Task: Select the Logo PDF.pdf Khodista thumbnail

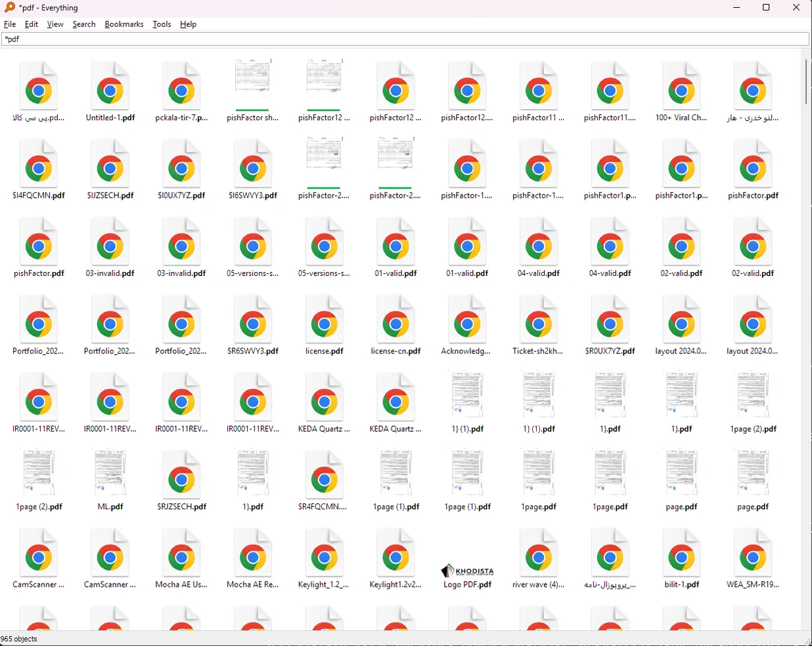Action: pos(467,570)
